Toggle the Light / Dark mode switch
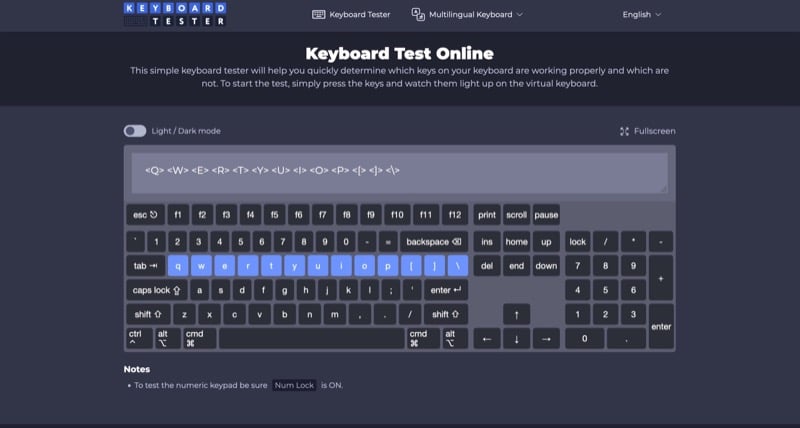This screenshot has height=428, width=800. pos(135,131)
